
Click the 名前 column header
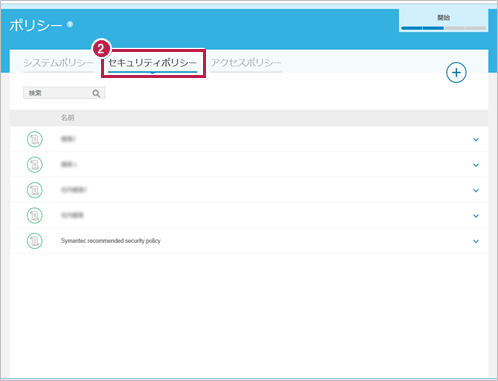pos(68,118)
